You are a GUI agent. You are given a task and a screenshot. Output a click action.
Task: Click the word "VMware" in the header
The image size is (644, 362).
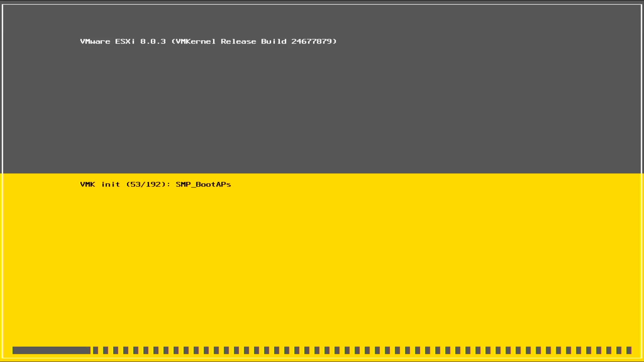click(95, 41)
